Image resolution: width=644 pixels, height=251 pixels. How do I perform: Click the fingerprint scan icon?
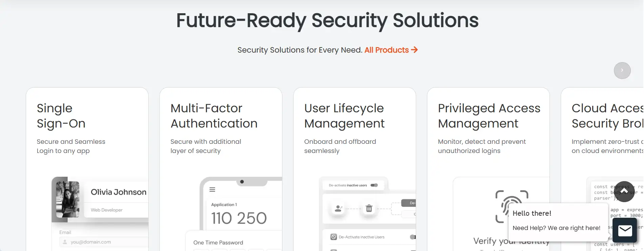(x=507, y=206)
